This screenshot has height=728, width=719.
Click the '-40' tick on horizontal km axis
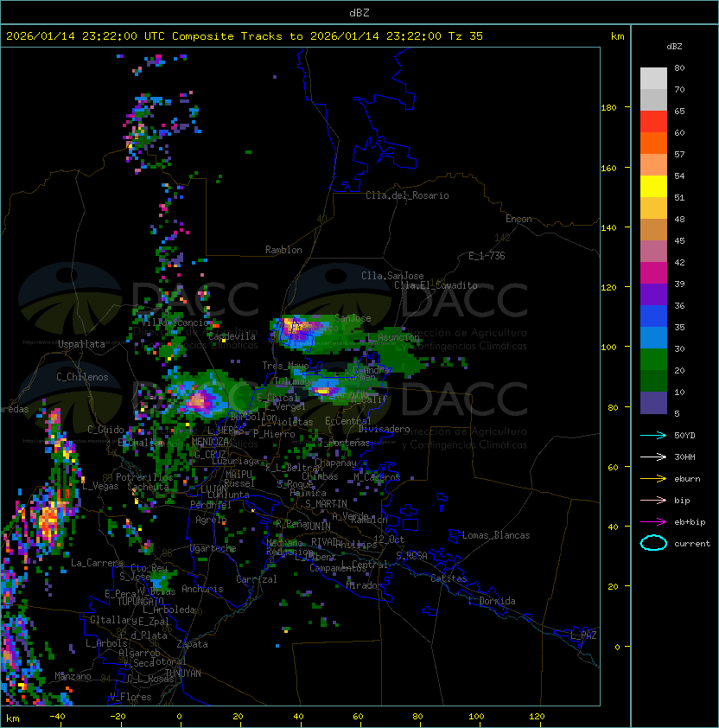point(57,717)
